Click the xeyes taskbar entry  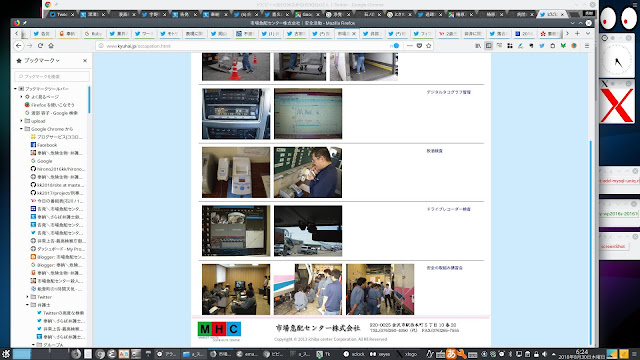tap(380, 354)
